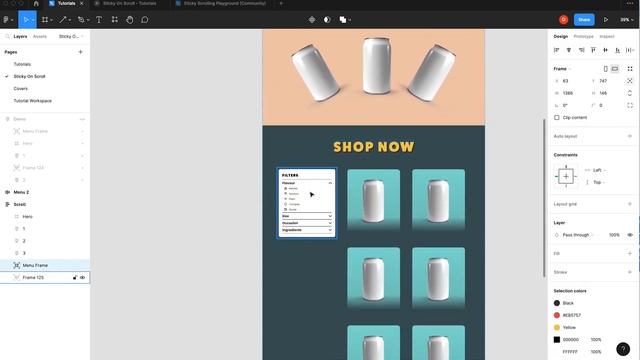Set frame orientation to portrait

coord(606,69)
